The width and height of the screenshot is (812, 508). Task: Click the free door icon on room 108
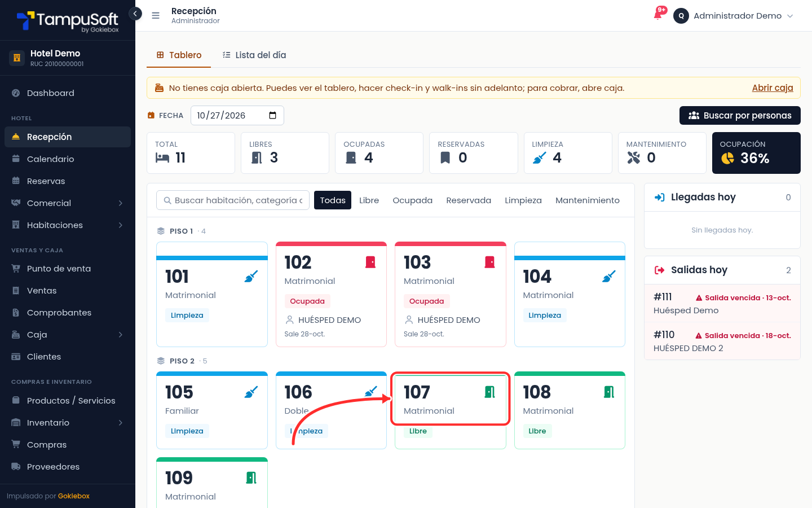(x=609, y=392)
